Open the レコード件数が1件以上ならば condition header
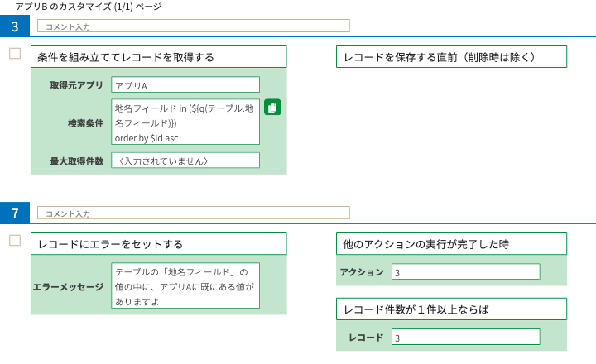Screen dimensions: 596x364 click(x=451, y=309)
